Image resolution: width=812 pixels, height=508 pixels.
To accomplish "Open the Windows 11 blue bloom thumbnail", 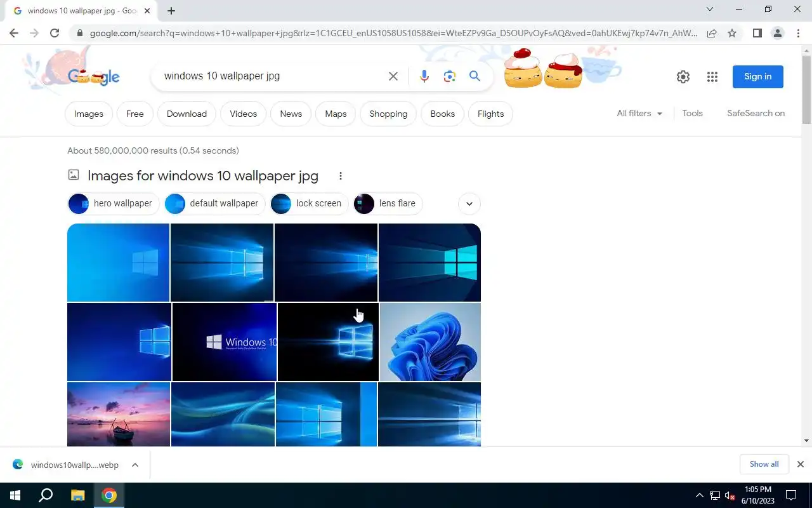I will click(430, 342).
